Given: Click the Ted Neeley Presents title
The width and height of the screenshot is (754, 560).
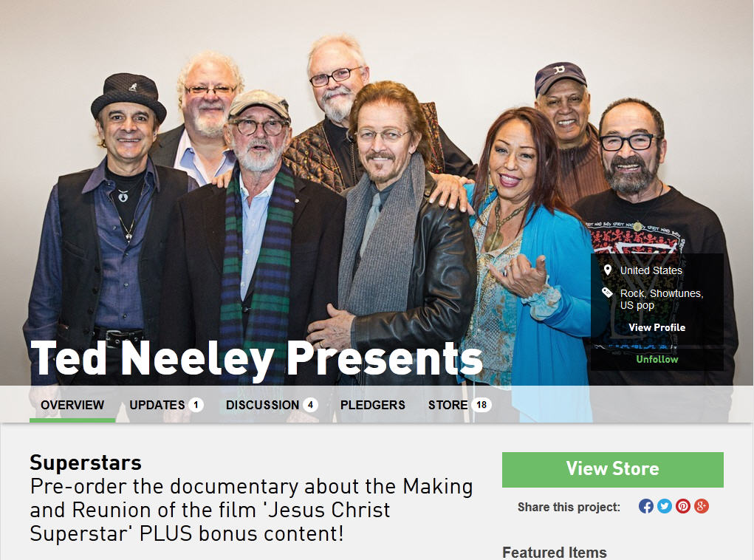Looking at the screenshot, I should pos(256,359).
